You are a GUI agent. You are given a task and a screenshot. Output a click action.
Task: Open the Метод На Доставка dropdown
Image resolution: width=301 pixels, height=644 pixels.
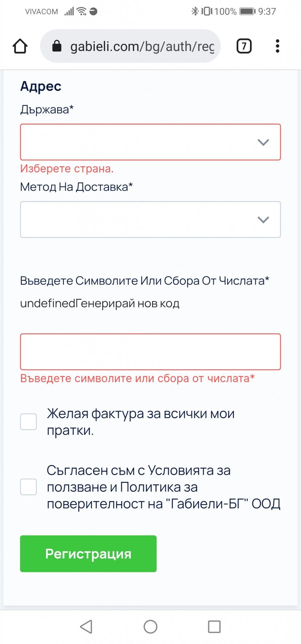pyautogui.click(x=150, y=219)
